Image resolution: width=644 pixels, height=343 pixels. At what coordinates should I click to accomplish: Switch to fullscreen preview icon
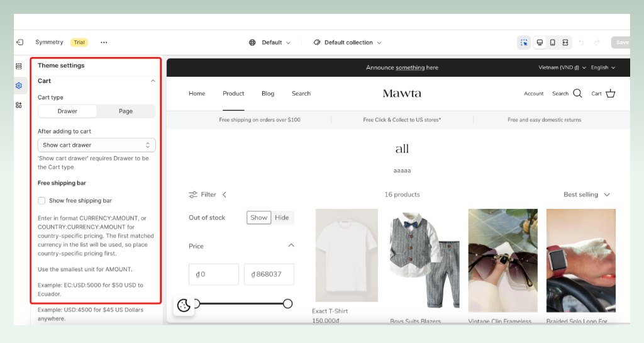(x=565, y=42)
